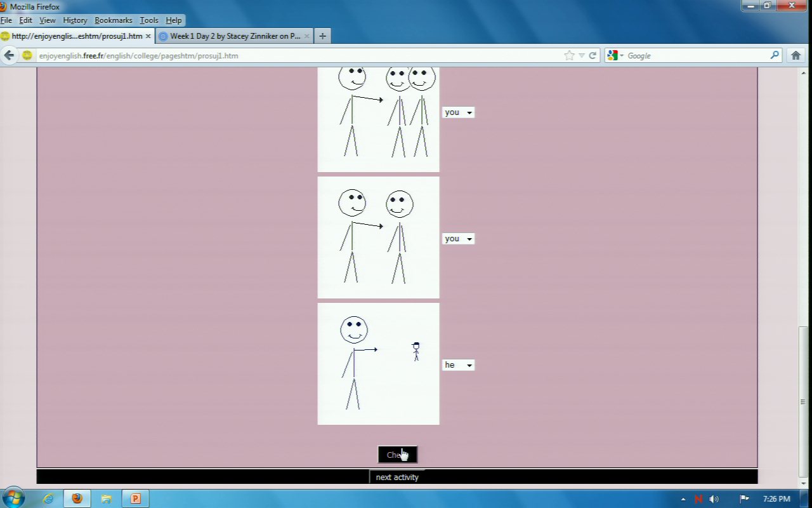The width and height of the screenshot is (812, 508).
Task: Click the Check button
Action: [397, 455]
